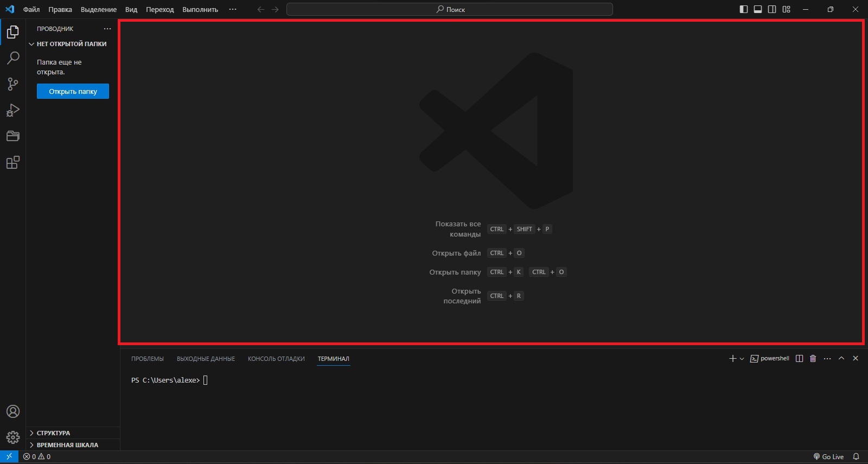
Task: Show more menu items via ellipsis
Action: click(x=233, y=9)
